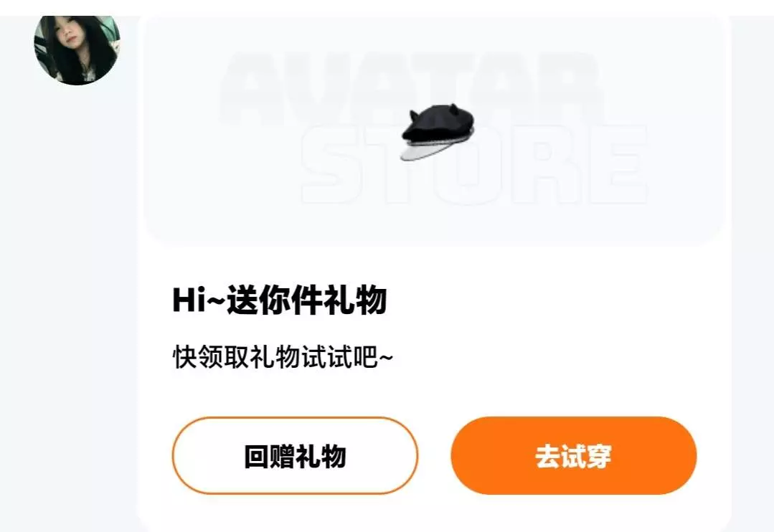Screen dimensions: 774x532
Task: Tap the orange outline of 回赠礼物
Action: pos(296,419)
